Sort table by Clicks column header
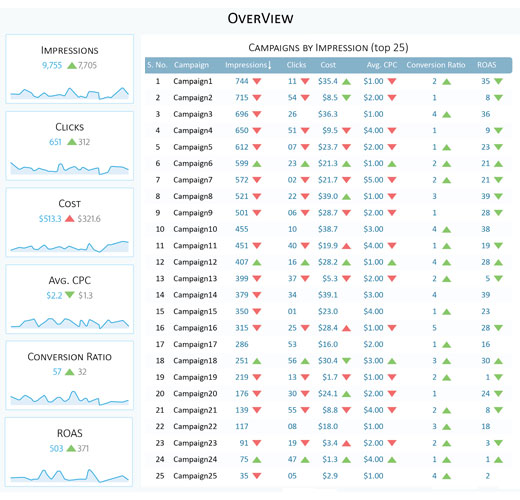Image resolution: width=520 pixels, height=500 pixels. tap(296, 65)
